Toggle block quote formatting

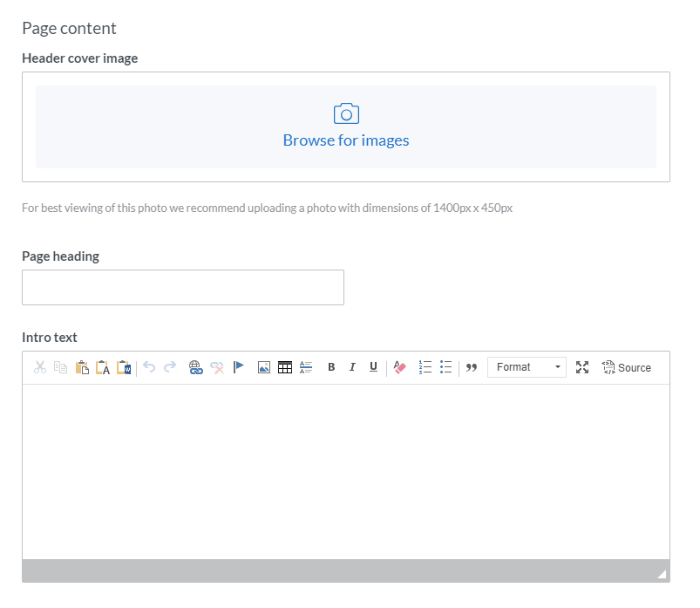[x=472, y=367]
